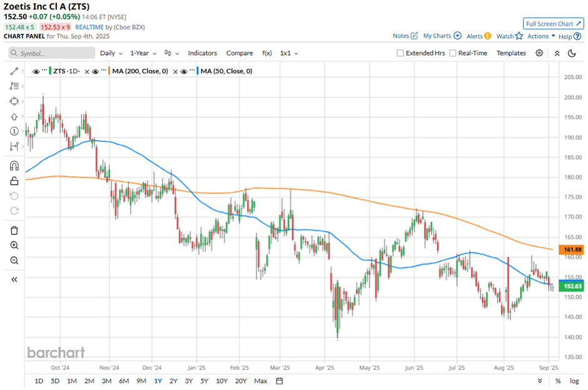Remove the ZTS 1D series with X
Screen dimensions: 588x390
(86, 71)
